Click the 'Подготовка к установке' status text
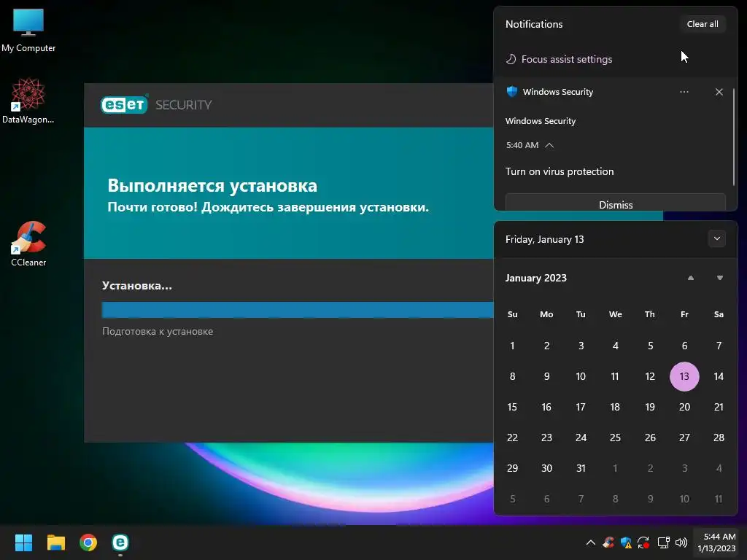 pyautogui.click(x=158, y=332)
